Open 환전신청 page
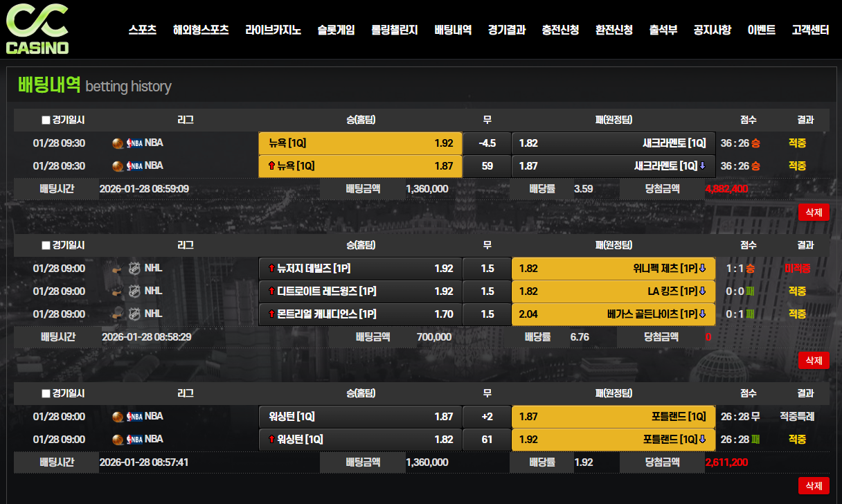The width and height of the screenshot is (842, 504). (x=613, y=30)
